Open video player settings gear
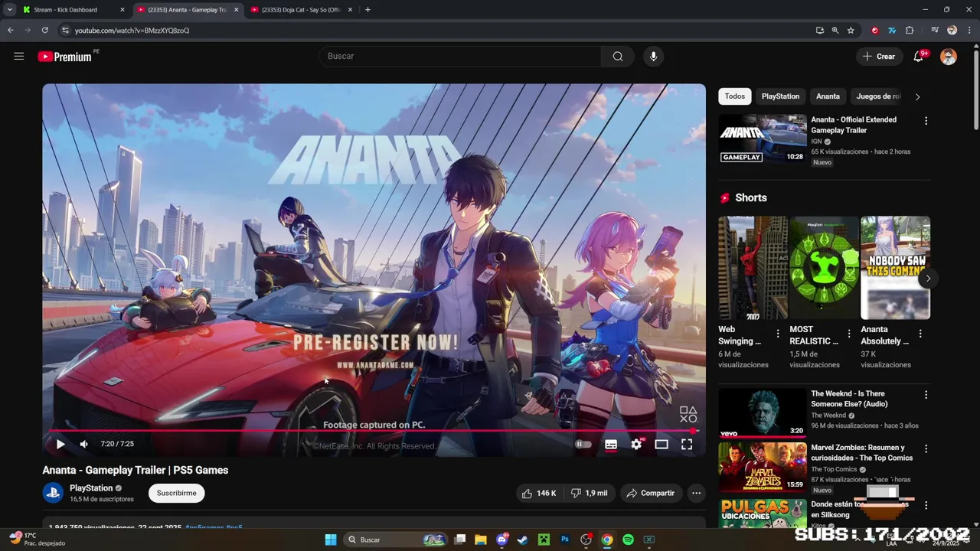This screenshot has width=980, height=551. coord(636,444)
